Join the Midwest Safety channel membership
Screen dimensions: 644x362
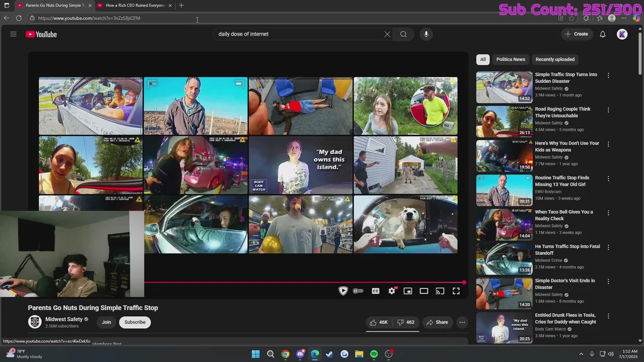(107, 322)
